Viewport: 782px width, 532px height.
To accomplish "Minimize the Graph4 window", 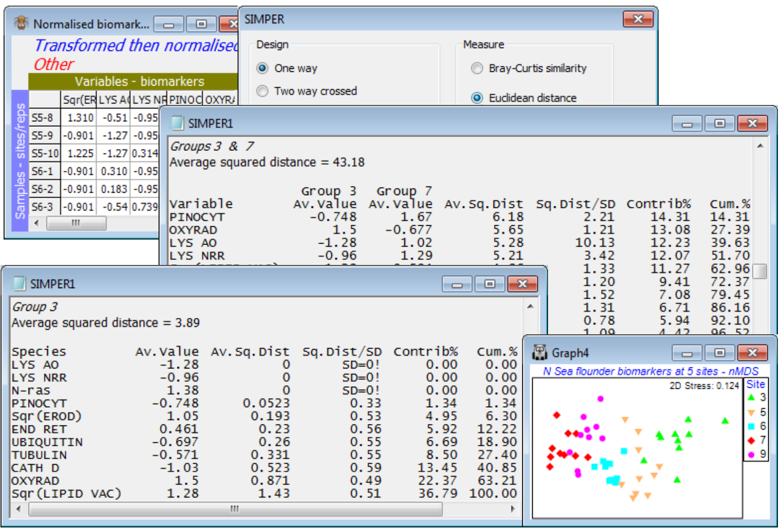I will (687, 353).
